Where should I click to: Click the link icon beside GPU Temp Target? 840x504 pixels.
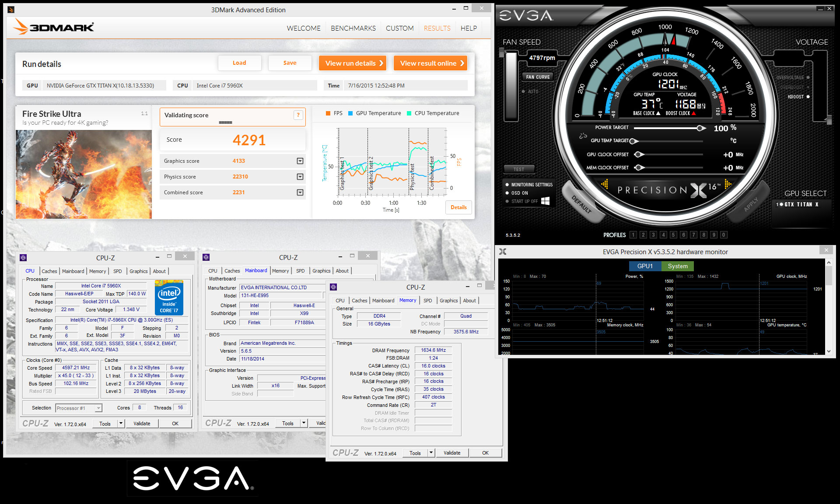(x=583, y=136)
